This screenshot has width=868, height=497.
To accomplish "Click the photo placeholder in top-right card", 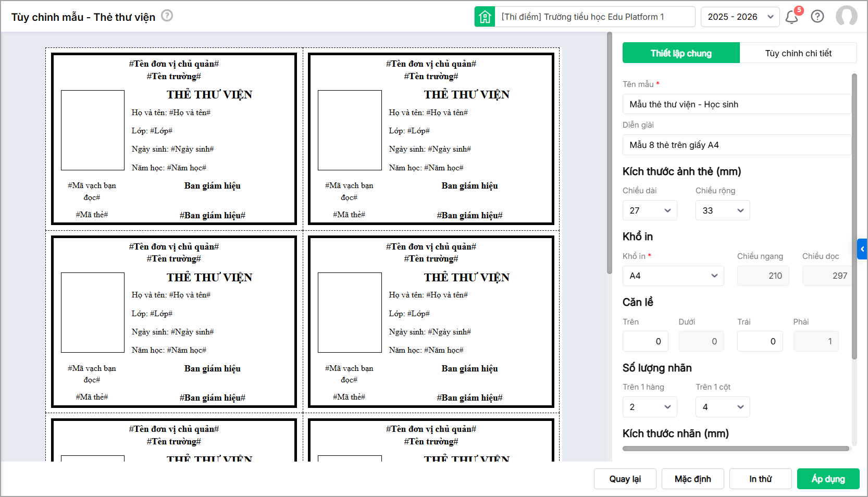I will point(350,130).
